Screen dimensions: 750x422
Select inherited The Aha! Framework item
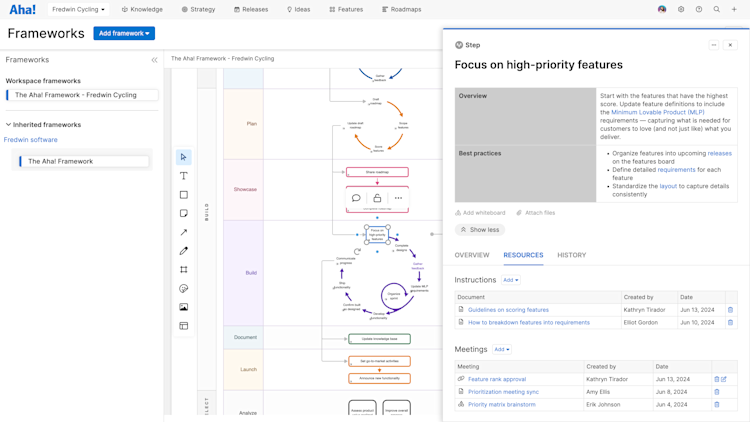[x=84, y=161]
